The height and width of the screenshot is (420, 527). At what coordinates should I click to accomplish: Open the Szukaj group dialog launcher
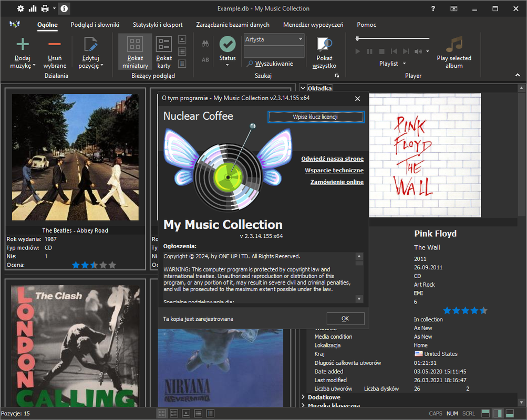pos(337,76)
